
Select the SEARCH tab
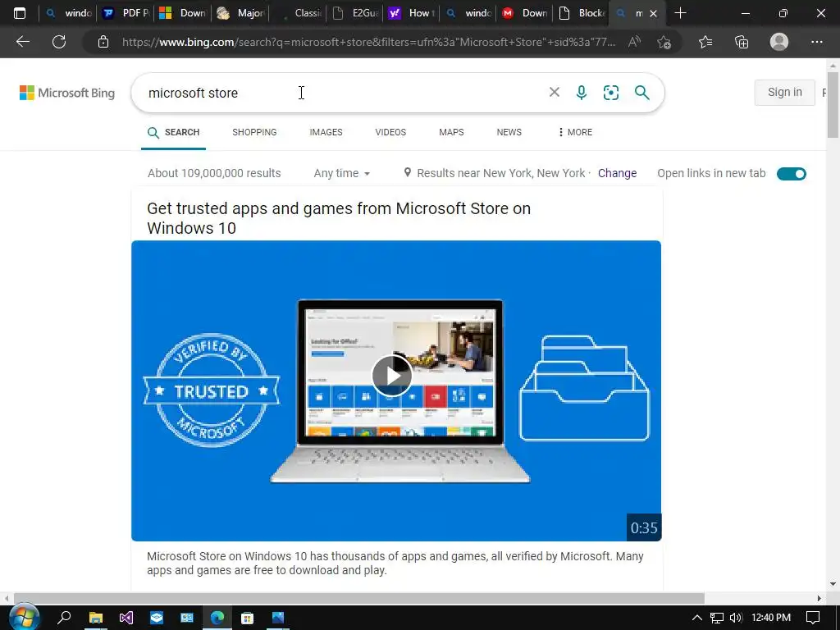174,132
